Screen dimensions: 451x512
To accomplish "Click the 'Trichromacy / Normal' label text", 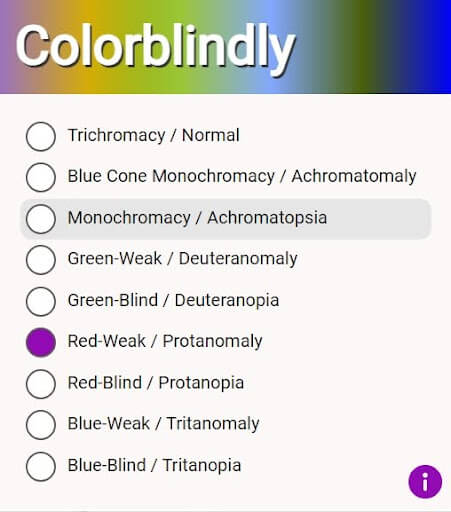I will 154,135.
